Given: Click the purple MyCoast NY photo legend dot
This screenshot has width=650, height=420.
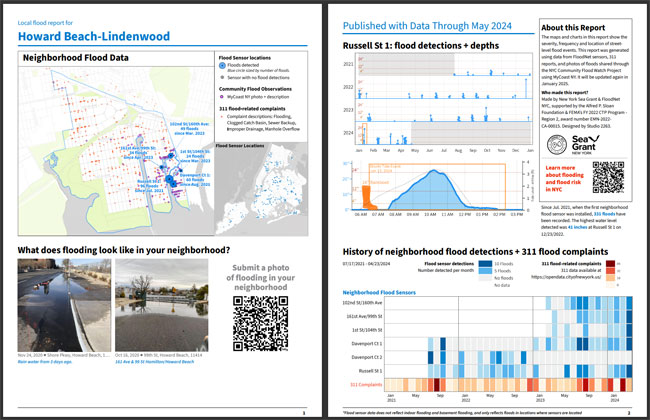Looking at the screenshot, I should 222,97.
